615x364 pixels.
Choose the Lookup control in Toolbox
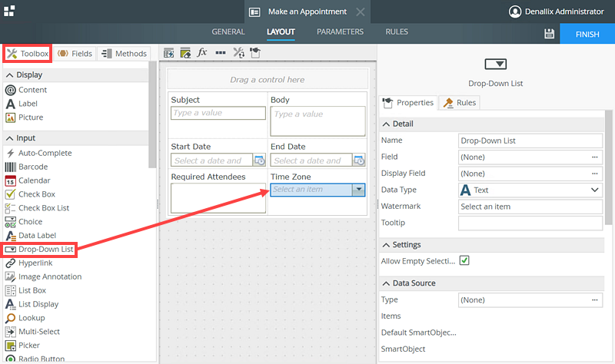coord(33,318)
